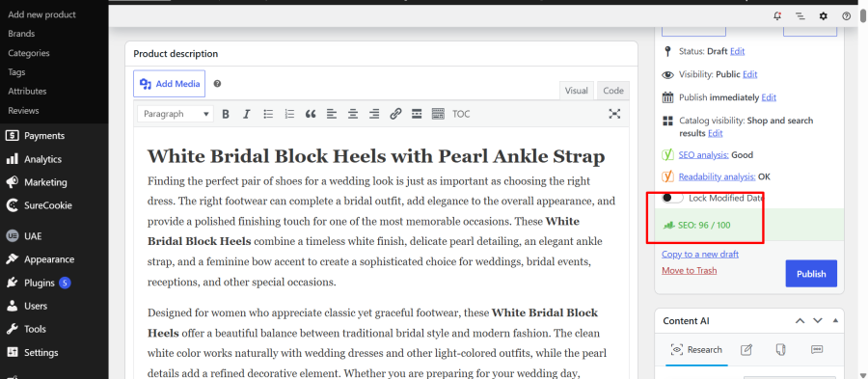868x379 pixels.
Task: Align text left in editor
Action: click(332, 114)
